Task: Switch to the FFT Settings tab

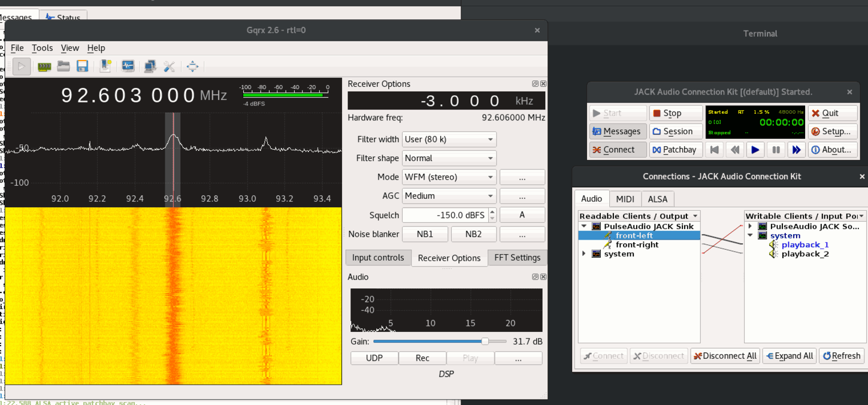Action: point(517,258)
